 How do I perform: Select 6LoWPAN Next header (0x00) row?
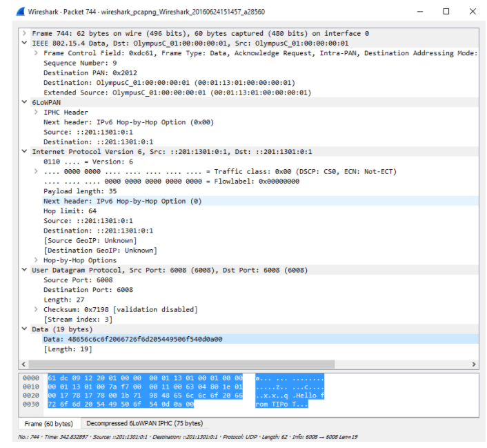point(260,122)
